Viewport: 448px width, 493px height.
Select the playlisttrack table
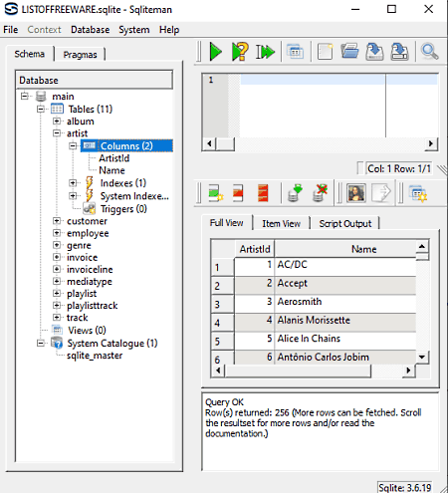point(93,306)
